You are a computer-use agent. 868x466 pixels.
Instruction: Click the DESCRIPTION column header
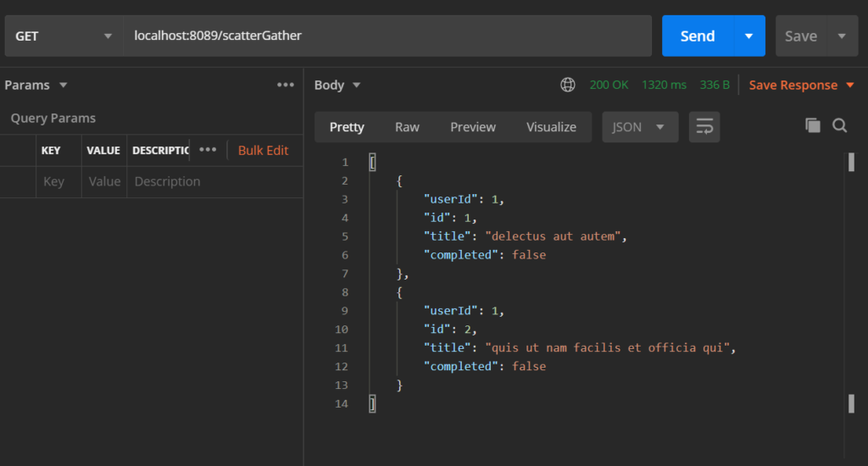point(160,150)
